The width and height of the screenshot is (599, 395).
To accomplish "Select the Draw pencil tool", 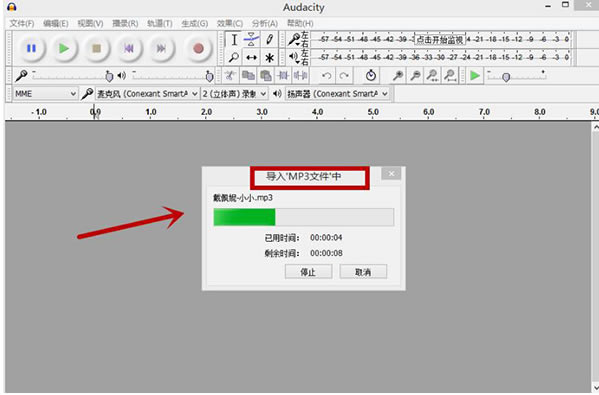I will (x=270, y=39).
